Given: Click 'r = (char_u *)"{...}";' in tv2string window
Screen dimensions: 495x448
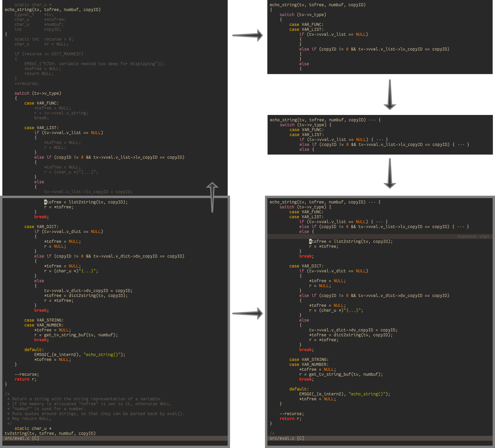Looking at the screenshot, I should pyautogui.click(x=71, y=271).
